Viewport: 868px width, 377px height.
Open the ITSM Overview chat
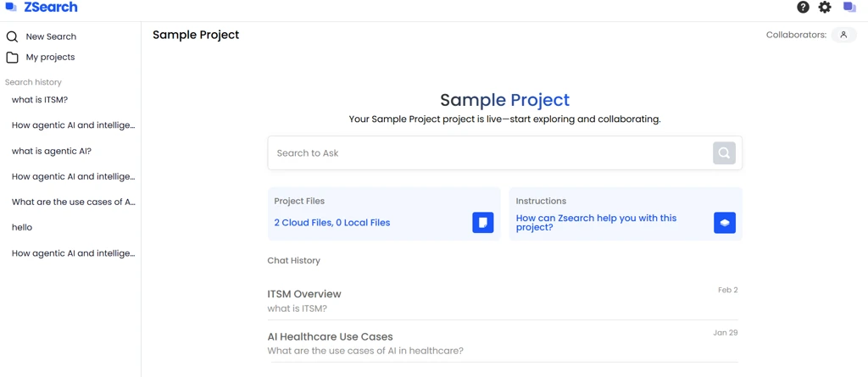304,294
